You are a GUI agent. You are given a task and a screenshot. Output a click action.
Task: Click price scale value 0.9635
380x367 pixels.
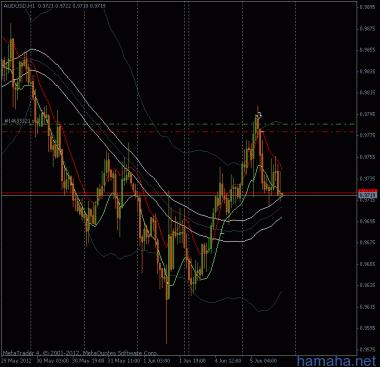click(x=366, y=285)
